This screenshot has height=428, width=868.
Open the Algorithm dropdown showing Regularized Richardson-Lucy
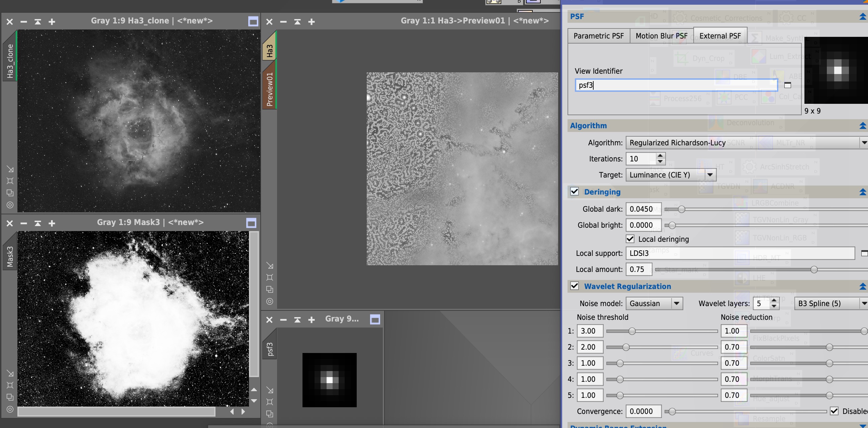coord(746,143)
